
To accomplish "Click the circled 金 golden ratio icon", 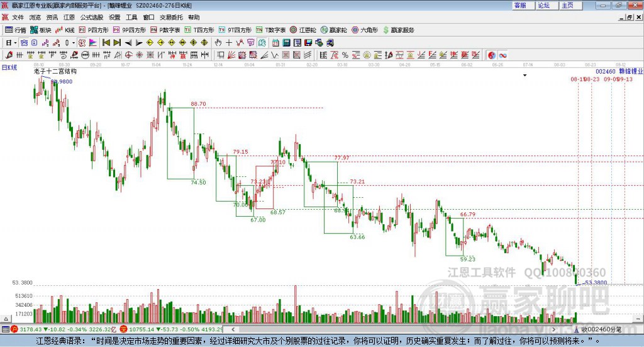I will tap(367, 55).
